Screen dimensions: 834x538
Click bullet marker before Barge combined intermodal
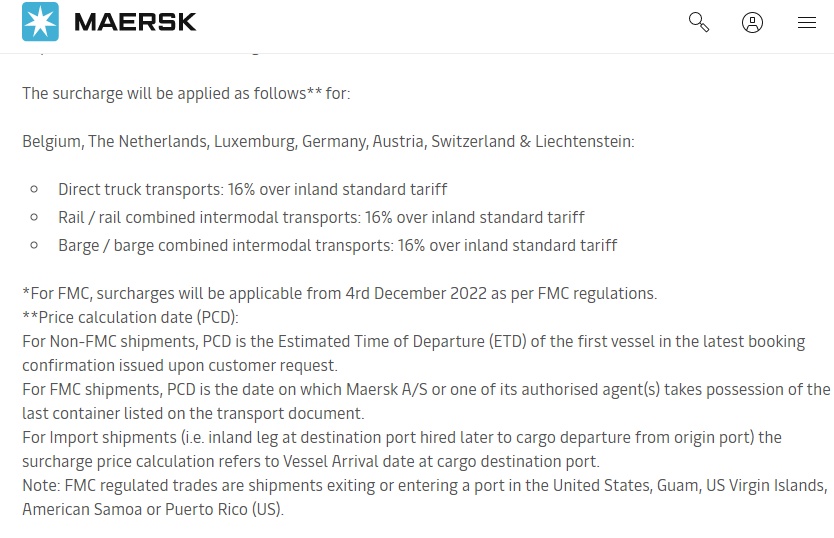click(35, 245)
